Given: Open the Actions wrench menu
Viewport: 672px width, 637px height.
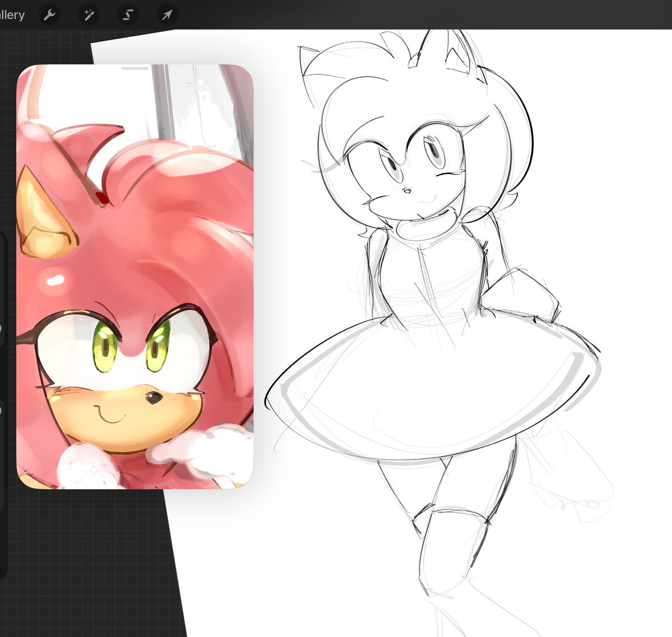Looking at the screenshot, I should pos(50,15).
